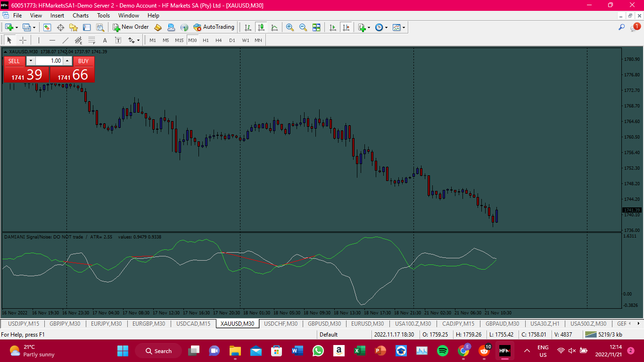644x362 pixels.
Task: Draw a trendline with the toolbar tool
Action: pyautogui.click(x=66, y=41)
